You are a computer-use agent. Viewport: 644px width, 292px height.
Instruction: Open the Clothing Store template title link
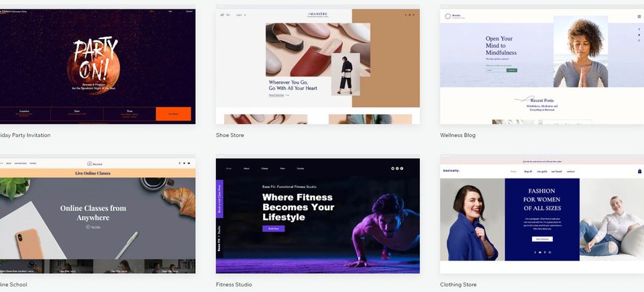point(458,285)
